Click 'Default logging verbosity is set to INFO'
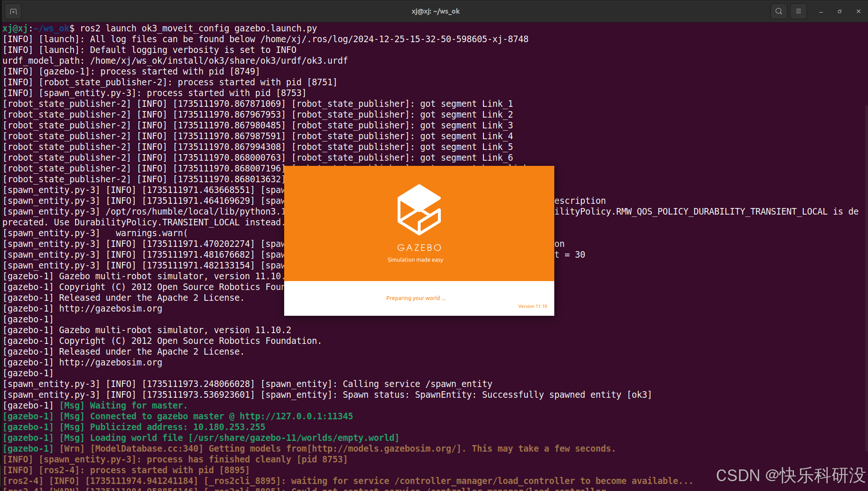The width and height of the screenshot is (868, 491). point(193,50)
